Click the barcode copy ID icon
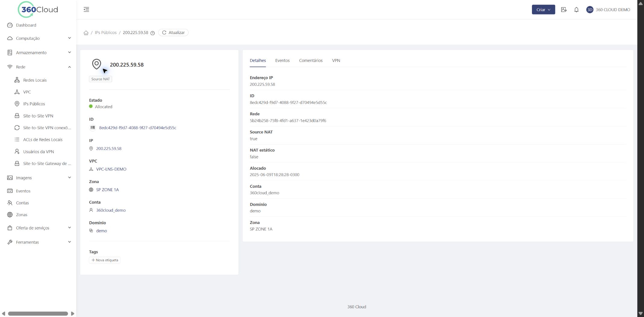 click(92, 128)
